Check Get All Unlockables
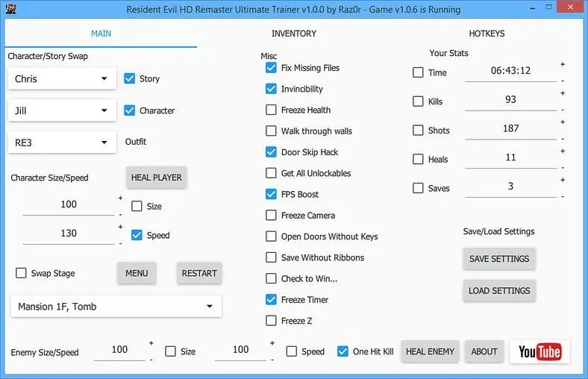588x379 pixels. tap(271, 173)
